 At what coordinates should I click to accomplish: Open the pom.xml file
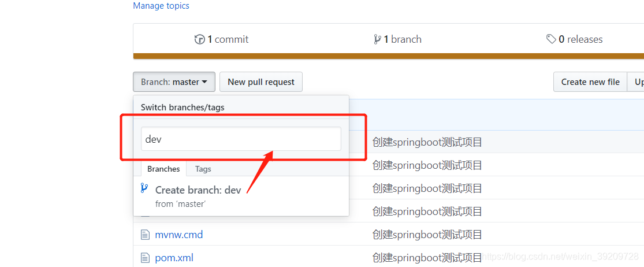click(x=174, y=258)
